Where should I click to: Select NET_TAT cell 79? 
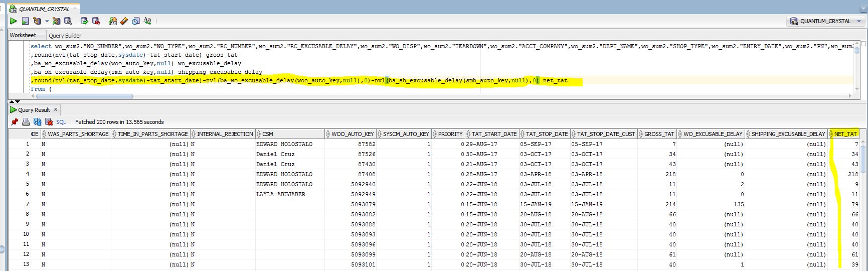point(843,204)
